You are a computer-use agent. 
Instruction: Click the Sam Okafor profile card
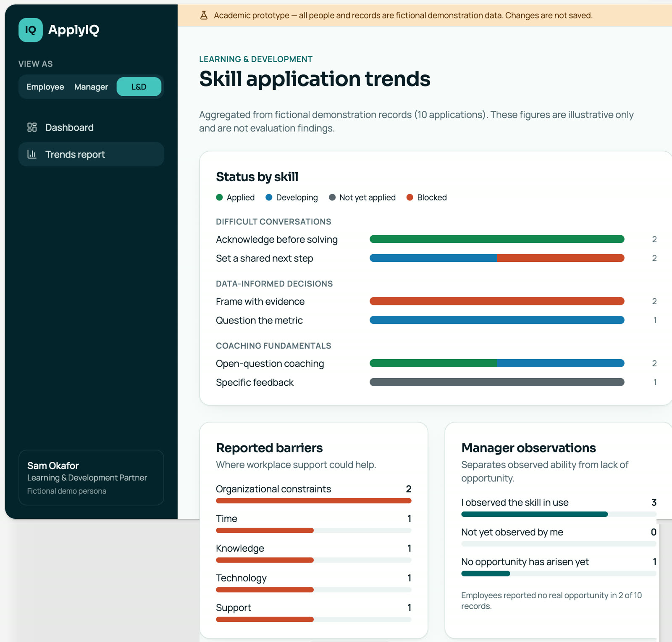[91, 478]
